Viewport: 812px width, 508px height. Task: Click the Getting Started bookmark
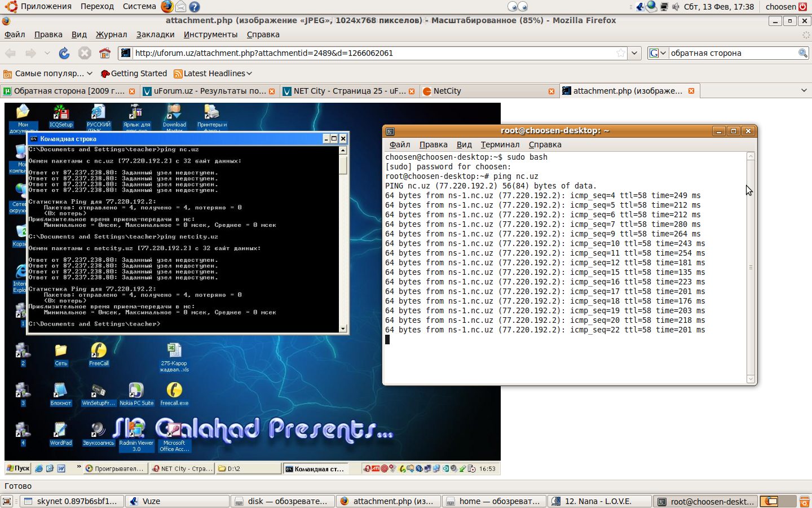pos(134,73)
